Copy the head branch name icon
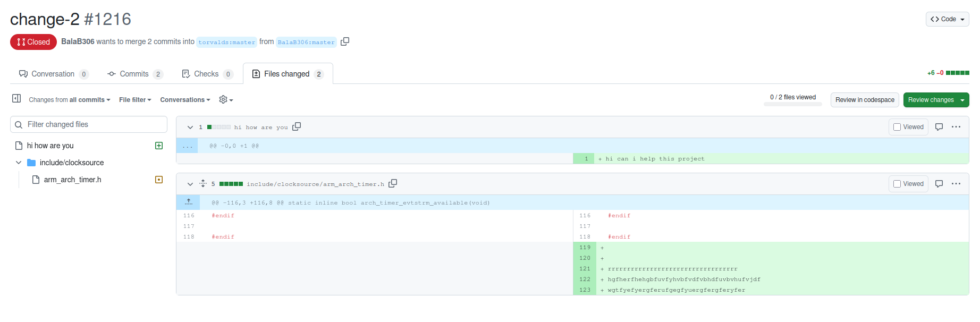The image size is (980, 322). pos(345,41)
